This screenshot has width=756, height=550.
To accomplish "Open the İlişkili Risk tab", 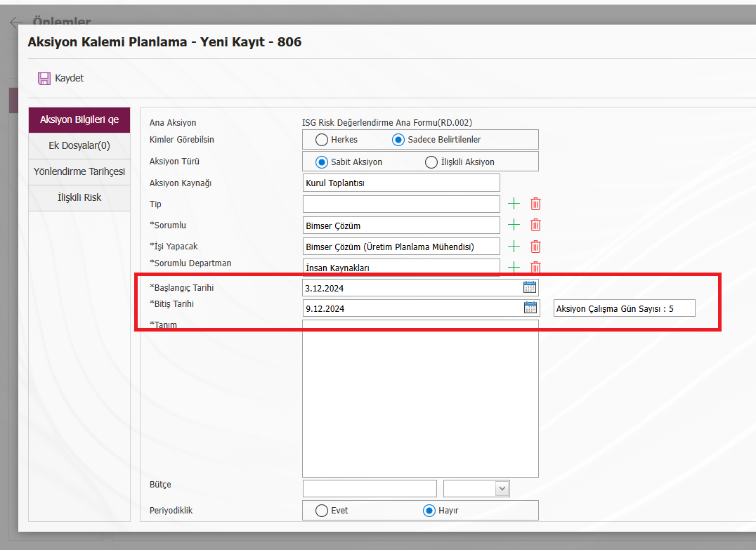I will [79, 197].
